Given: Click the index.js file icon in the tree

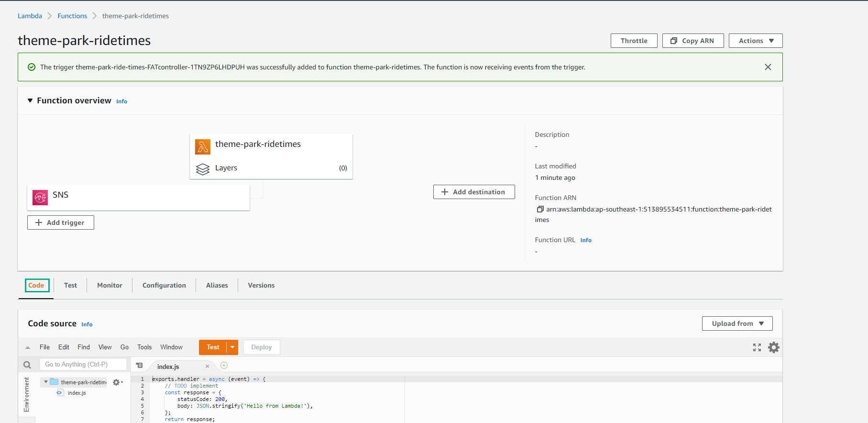Looking at the screenshot, I should pyautogui.click(x=60, y=392).
